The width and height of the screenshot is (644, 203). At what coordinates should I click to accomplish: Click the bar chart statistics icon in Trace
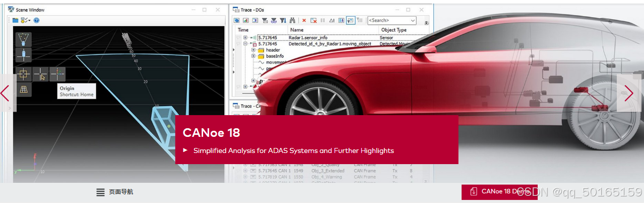(245, 20)
